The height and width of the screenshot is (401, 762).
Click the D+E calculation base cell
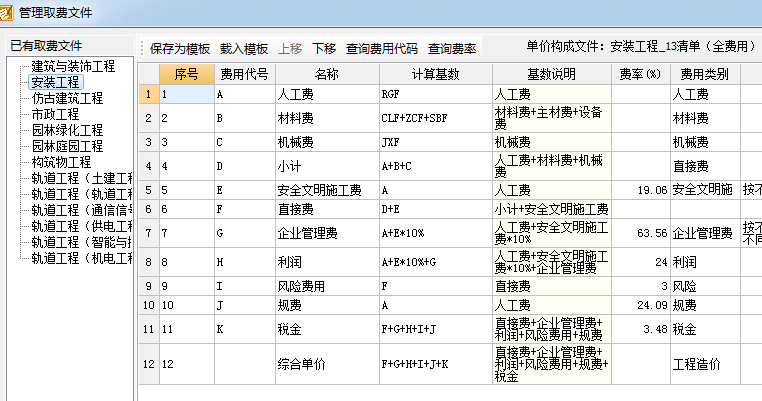[x=435, y=209]
